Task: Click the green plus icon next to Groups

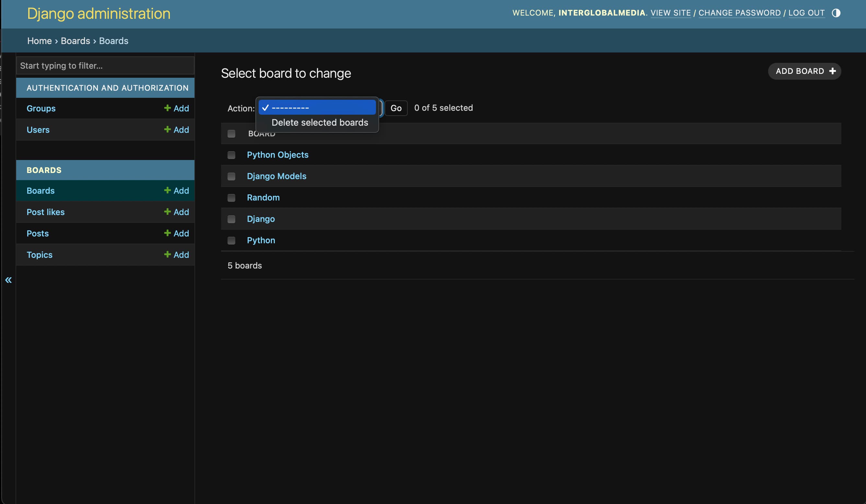Action: (x=167, y=108)
